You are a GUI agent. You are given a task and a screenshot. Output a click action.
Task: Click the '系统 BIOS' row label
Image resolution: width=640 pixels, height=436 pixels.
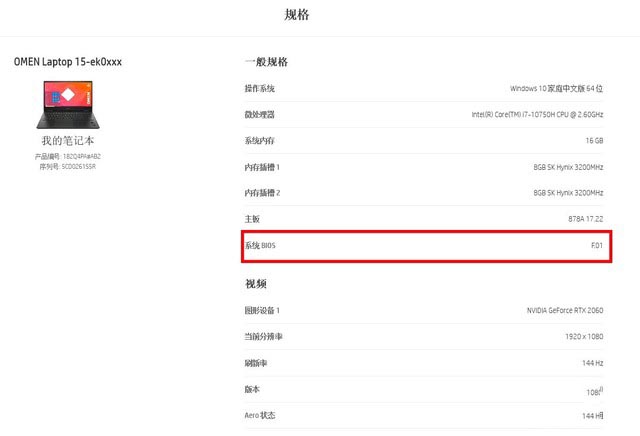tap(260, 245)
